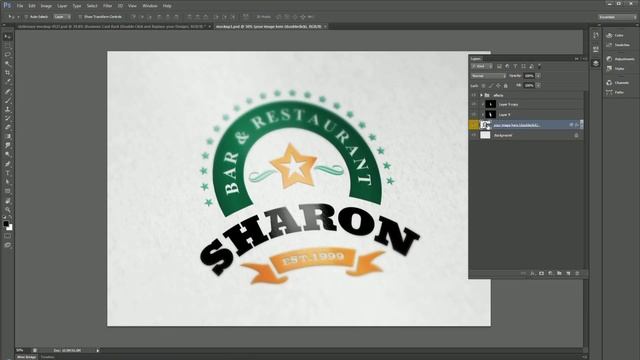Screen dimensions: 640x360
Task: Filter layers by pixel layers
Action: click(499, 66)
